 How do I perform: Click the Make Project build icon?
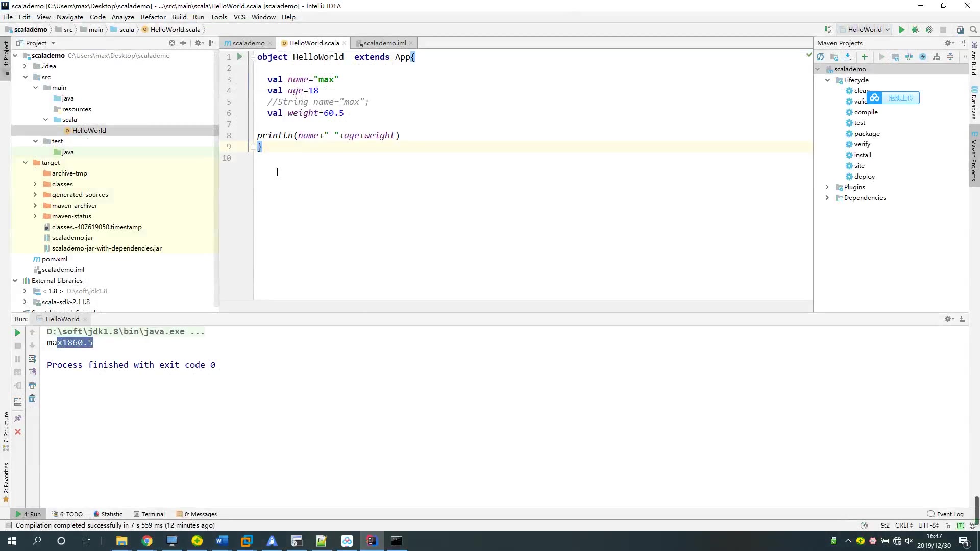828,30
